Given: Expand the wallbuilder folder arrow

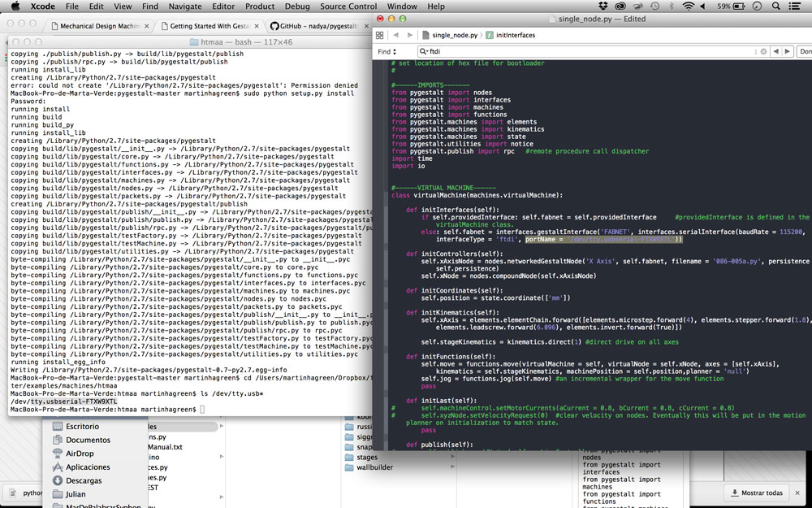Looking at the screenshot, I should coord(453,467).
